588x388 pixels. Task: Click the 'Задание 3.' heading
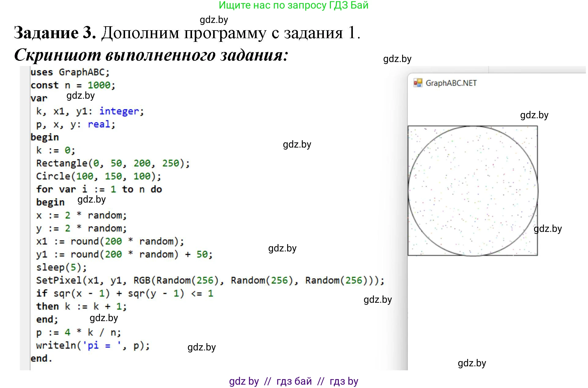pyautogui.click(x=55, y=32)
